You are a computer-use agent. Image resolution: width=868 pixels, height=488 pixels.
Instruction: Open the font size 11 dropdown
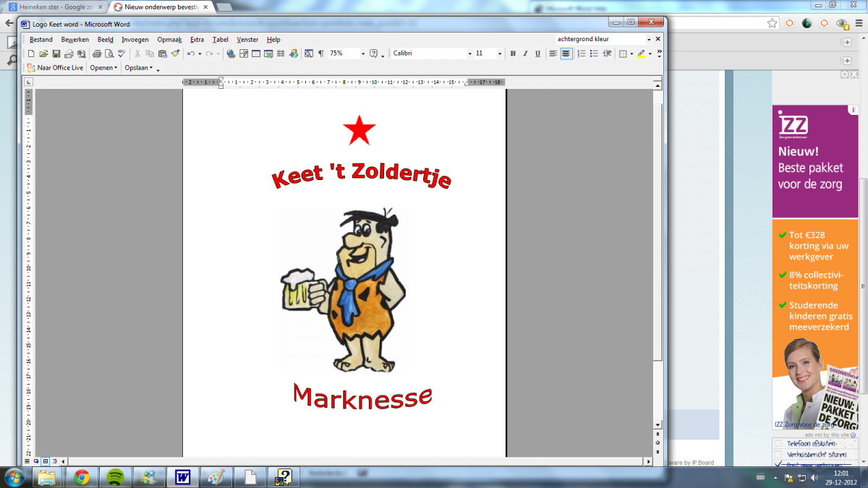point(500,53)
